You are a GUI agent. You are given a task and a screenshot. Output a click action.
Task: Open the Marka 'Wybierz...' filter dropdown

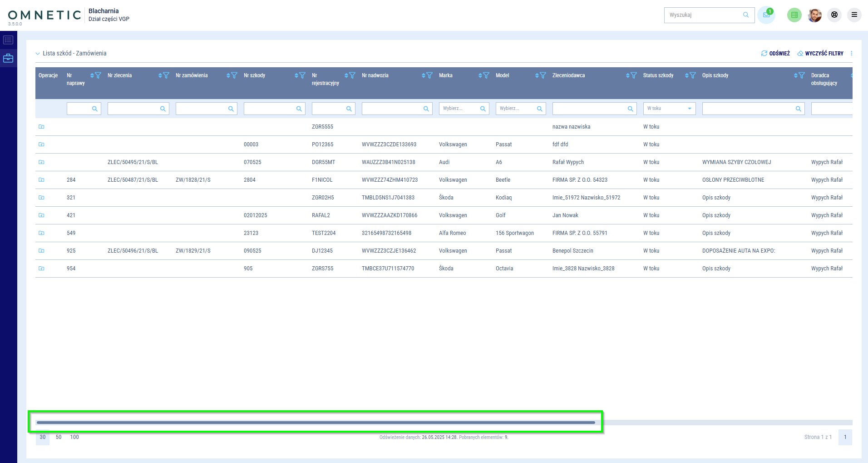tap(464, 109)
